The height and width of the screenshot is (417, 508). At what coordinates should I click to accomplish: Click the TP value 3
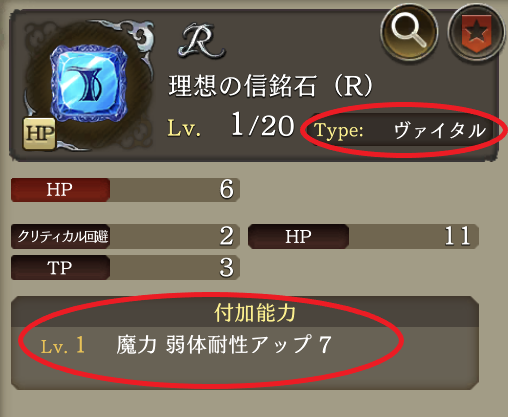point(226,267)
